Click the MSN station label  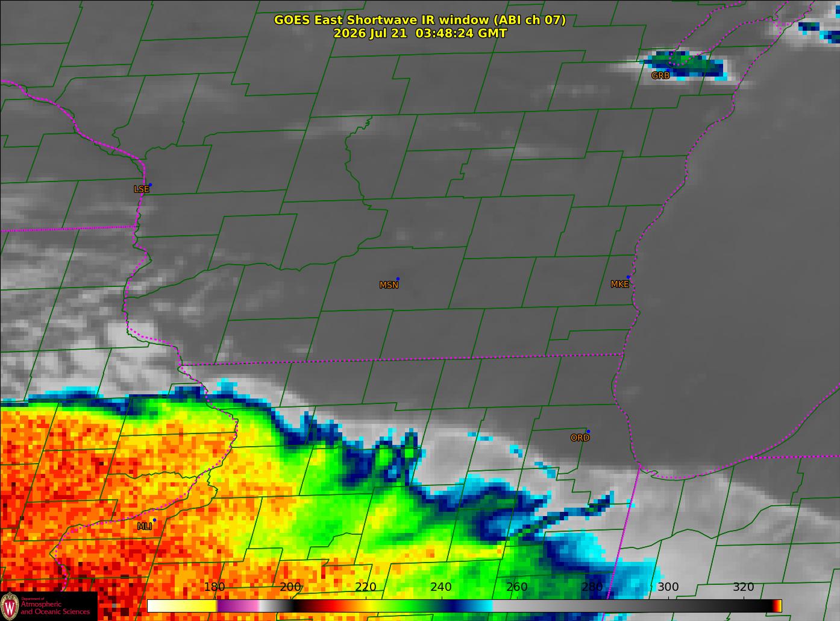click(389, 285)
